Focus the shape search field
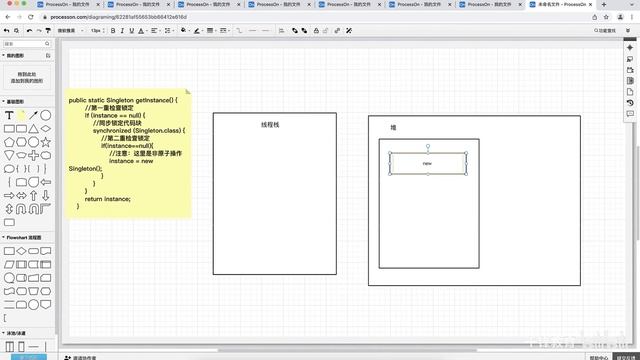This screenshot has width=640, height=360. (x=27, y=44)
